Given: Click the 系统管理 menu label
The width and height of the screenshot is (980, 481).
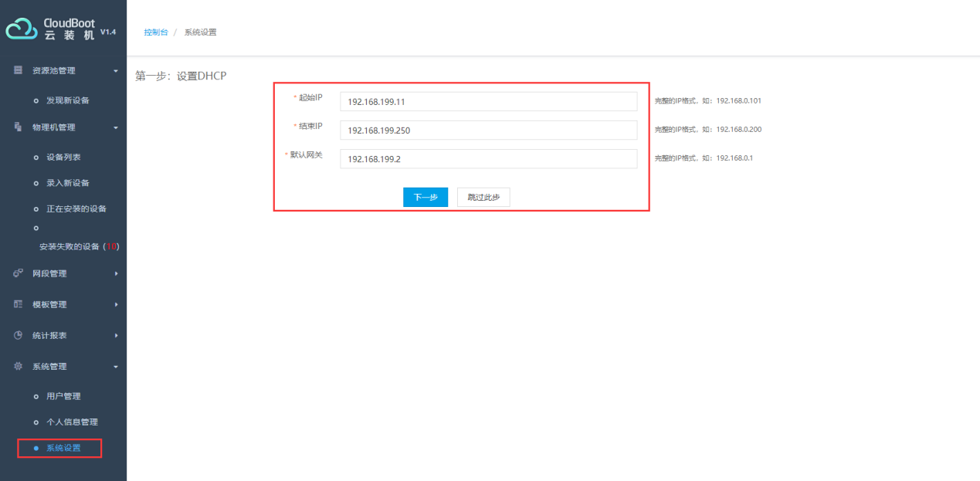Looking at the screenshot, I should tap(49, 366).
